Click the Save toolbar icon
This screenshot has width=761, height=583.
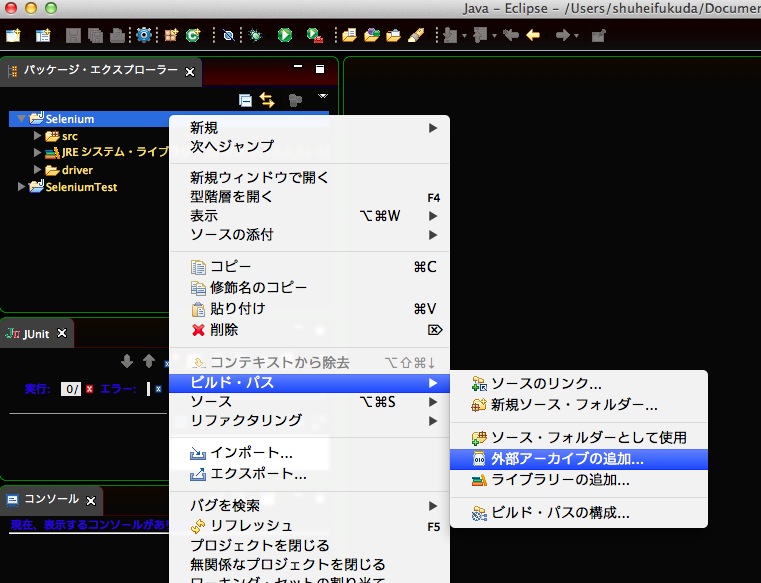pos(73,35)
